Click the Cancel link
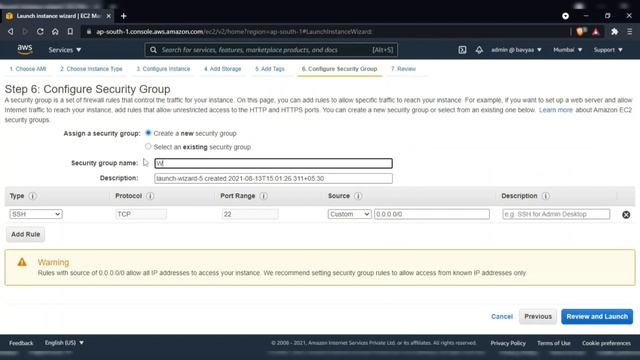The width and height of the screenshot is (640, 360). [502, 316]
